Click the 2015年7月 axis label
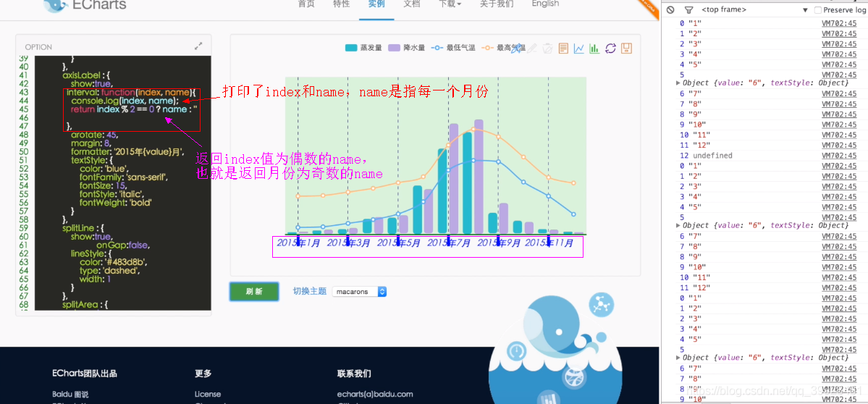 tap(448, 243)
